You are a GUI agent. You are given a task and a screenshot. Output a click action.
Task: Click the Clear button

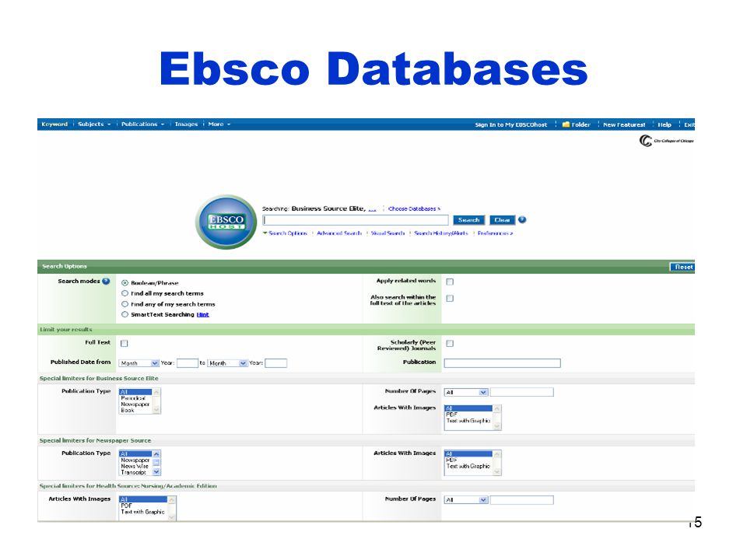point(502,220)
